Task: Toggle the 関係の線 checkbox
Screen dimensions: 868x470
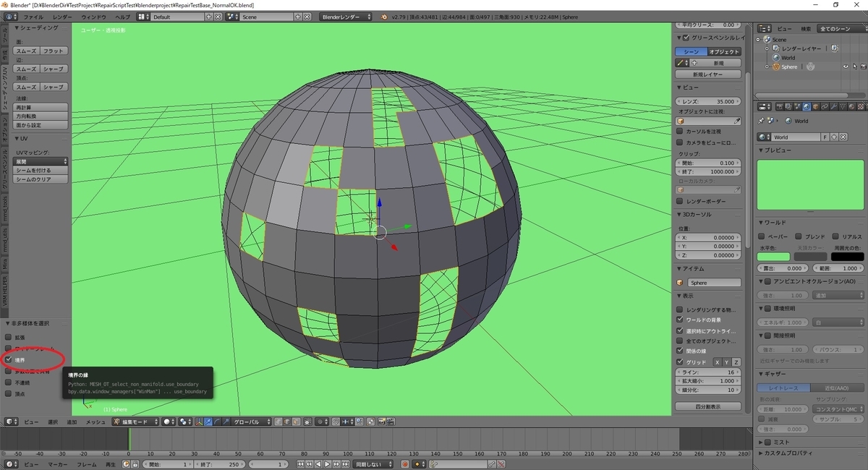Action: point(679,351)
